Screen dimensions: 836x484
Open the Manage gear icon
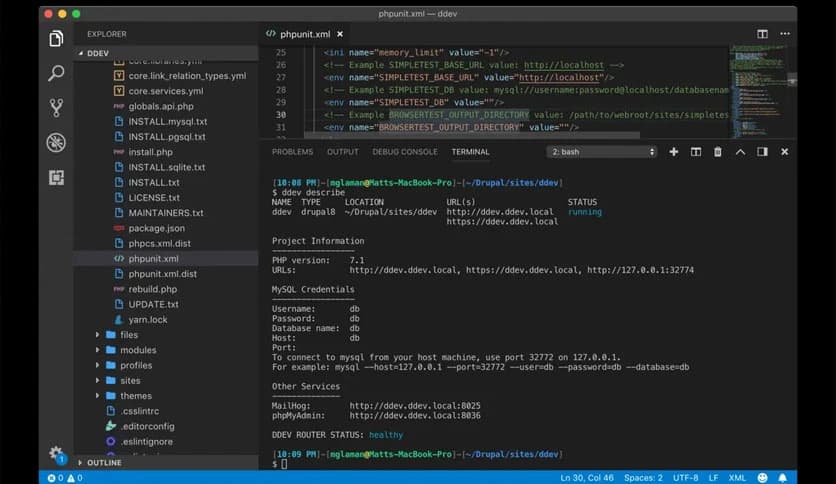(x=57, y=454)
